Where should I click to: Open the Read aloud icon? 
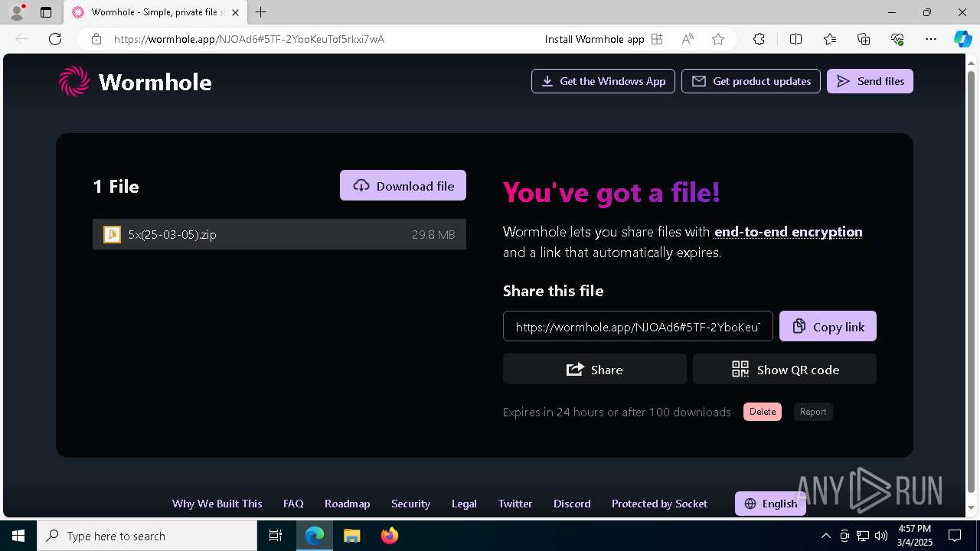pyautogui.click(x=688, y=39)
